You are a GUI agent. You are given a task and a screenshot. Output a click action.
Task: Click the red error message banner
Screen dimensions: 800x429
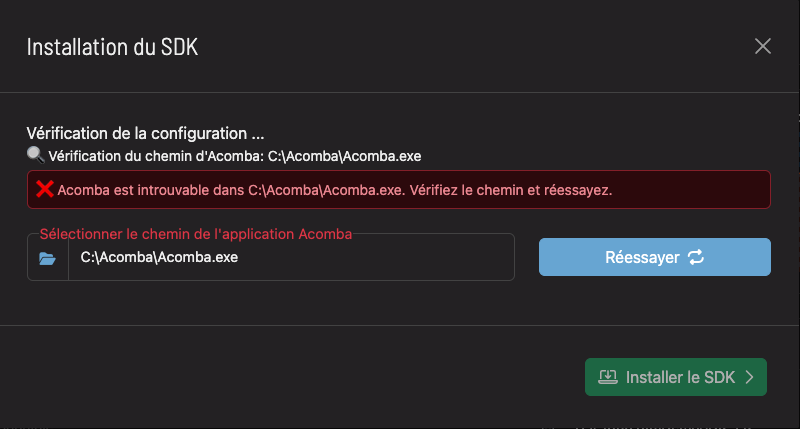690,189
